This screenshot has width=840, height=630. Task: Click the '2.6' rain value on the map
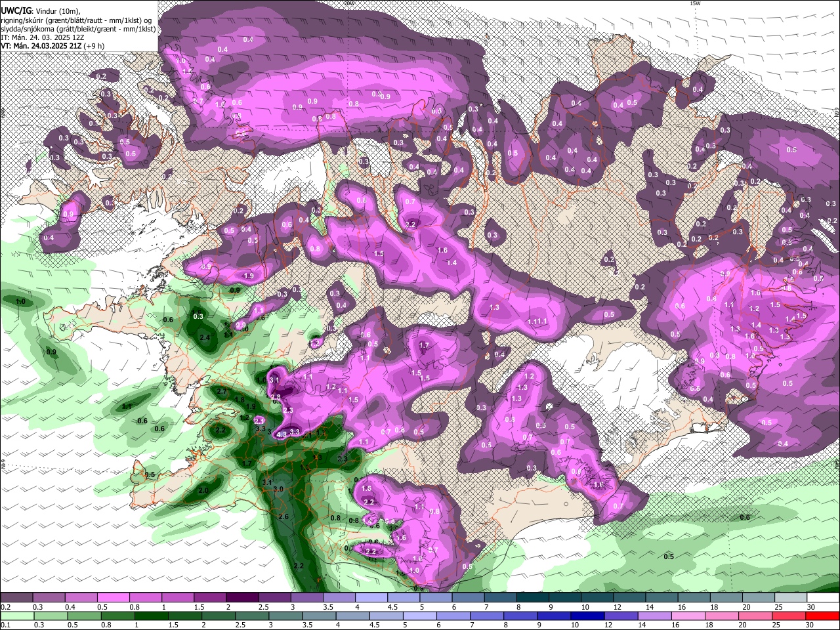point(283,516)
